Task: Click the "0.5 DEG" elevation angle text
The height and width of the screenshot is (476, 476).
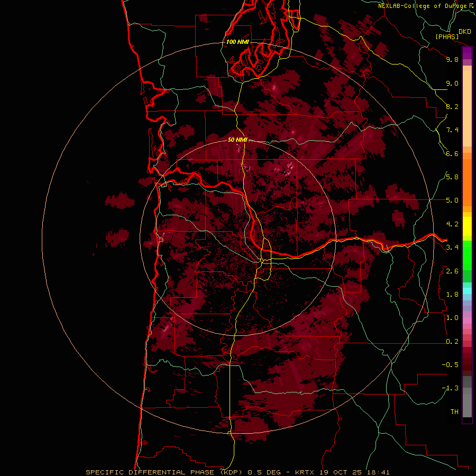Action: (263, 472)
